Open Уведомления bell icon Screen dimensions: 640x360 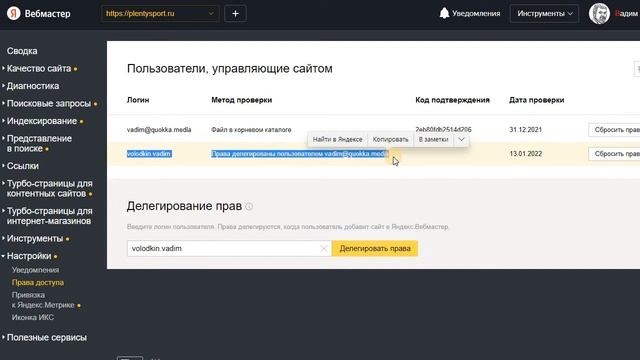point(444,13)
